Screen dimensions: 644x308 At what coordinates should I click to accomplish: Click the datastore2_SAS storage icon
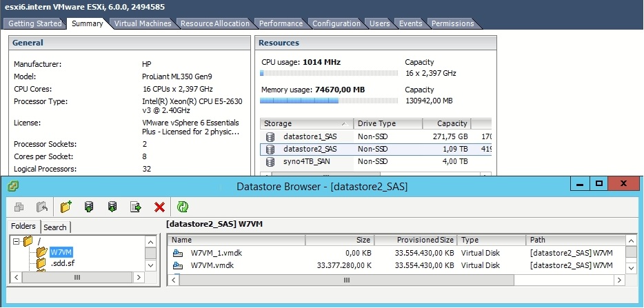(270, 149)
